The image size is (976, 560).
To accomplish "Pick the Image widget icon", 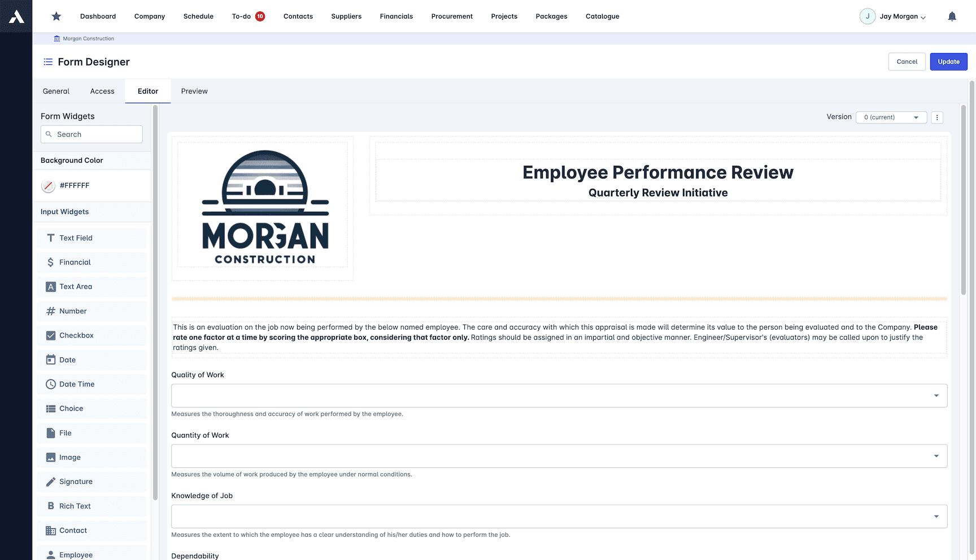I will [x=51, y=457].
